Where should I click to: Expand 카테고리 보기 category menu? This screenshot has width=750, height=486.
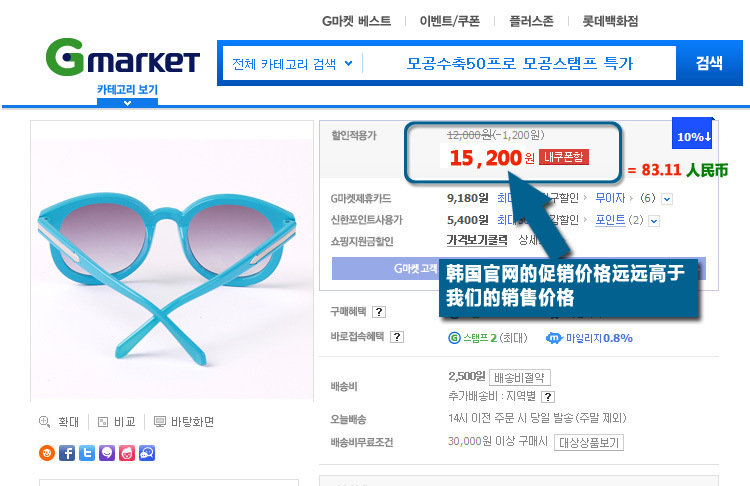tap(127, 95)
